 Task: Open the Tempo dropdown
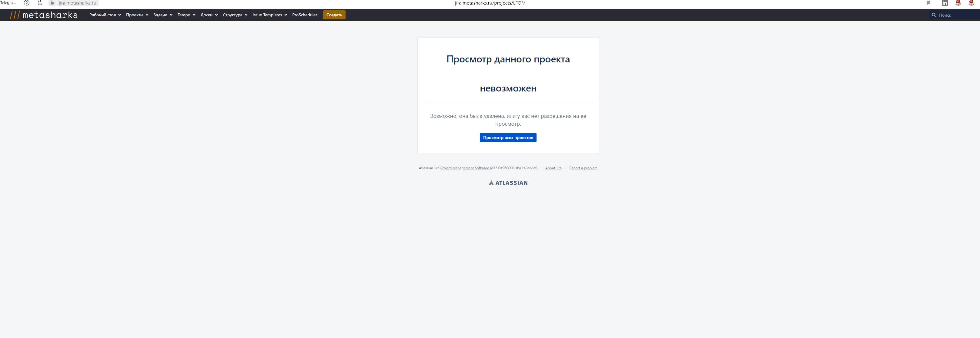pyautogui.click(x=186, y=15)
